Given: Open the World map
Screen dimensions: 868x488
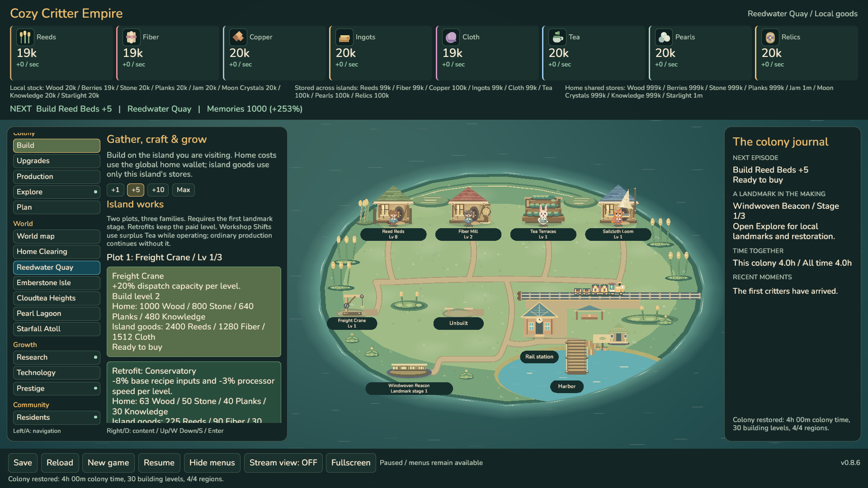Looking at the screenshot, I should (x=57, y=236).
